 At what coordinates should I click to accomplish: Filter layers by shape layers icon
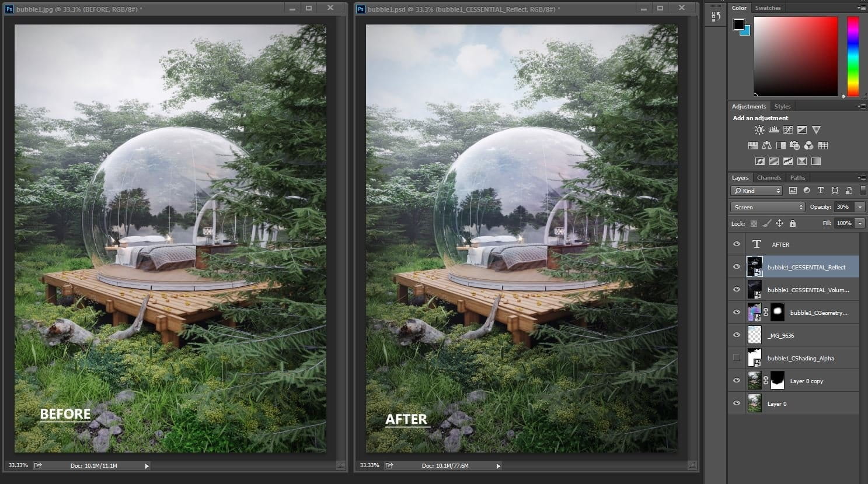(x=835, y=191)
